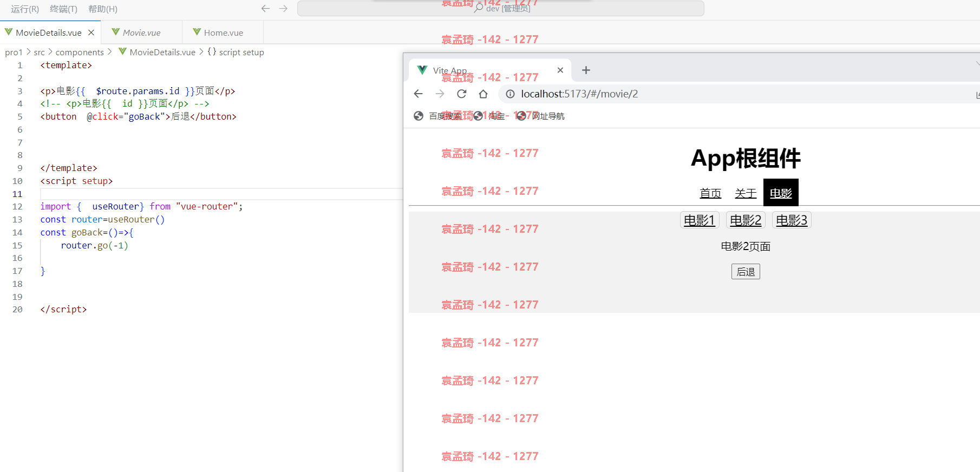Click the browser forward button

click(x=440, y=94)
